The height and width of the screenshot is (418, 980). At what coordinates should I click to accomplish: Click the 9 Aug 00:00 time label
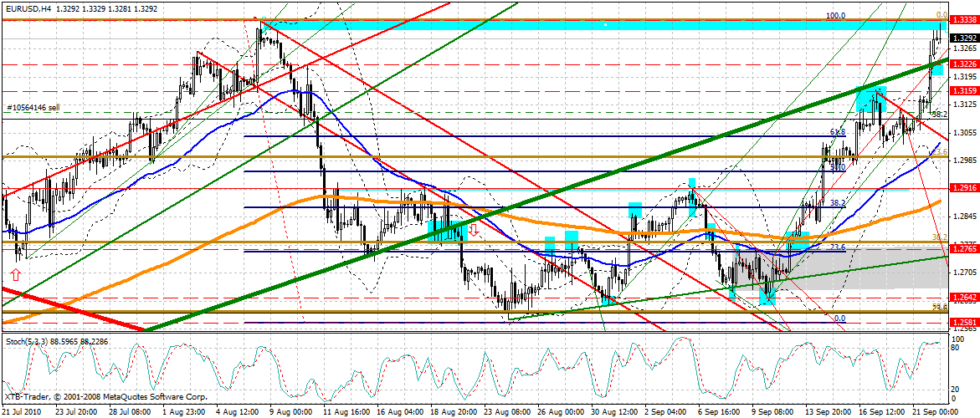pos(292,412)
